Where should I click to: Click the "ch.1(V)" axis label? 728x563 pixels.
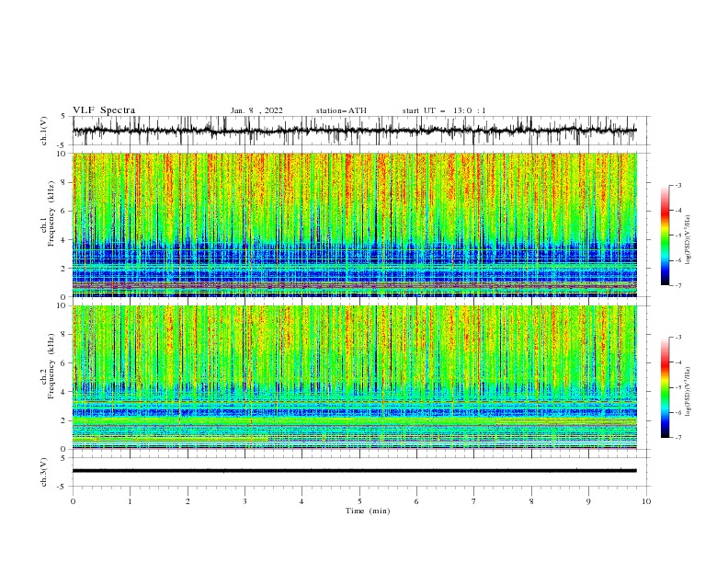(44, 131)
